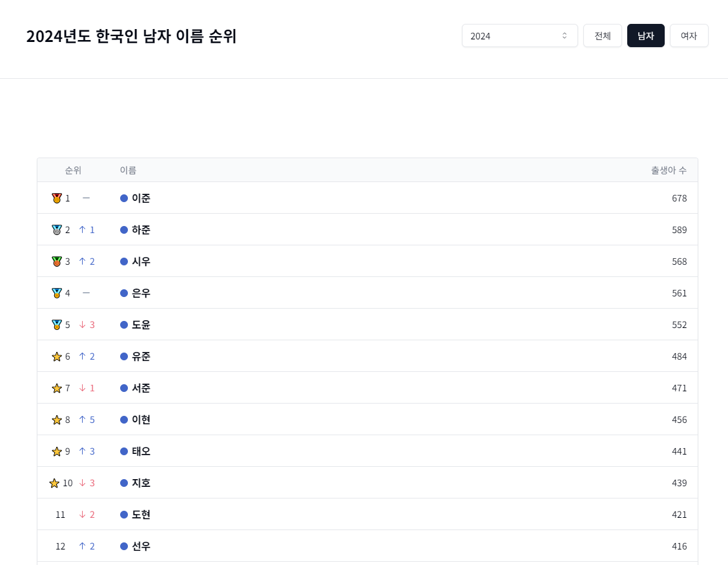This screenshot has height=565, width=728.
Task: Click the rank number 12
Action: click(x=60, y=546)
